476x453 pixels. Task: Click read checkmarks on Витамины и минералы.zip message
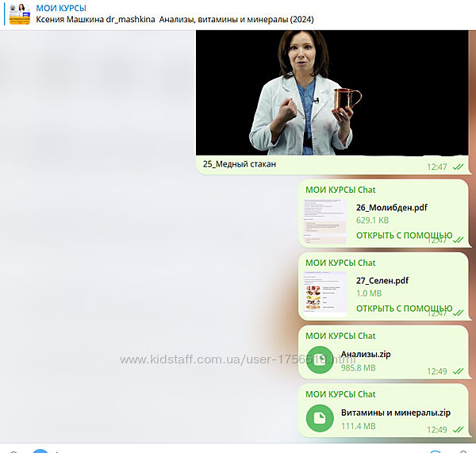click(459, 429)
